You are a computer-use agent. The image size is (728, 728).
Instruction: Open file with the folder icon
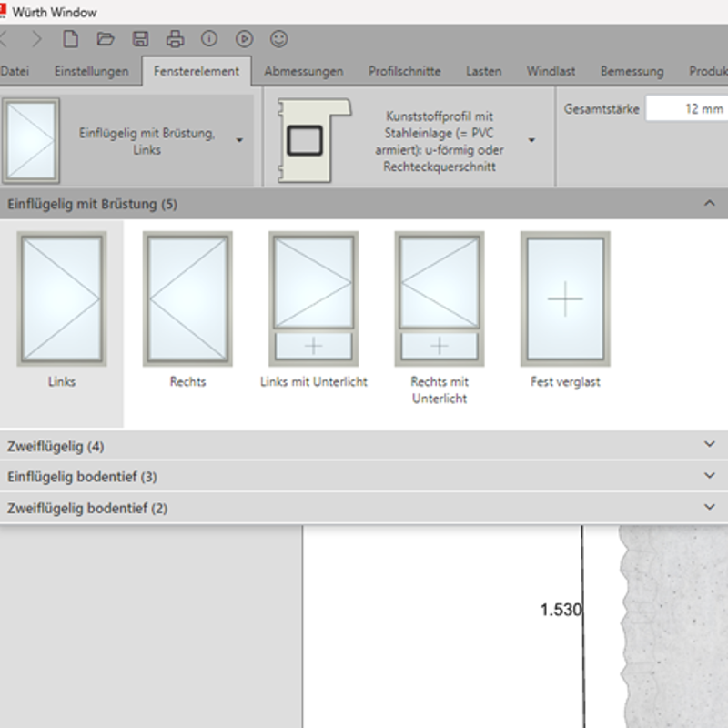coord(106,39)
